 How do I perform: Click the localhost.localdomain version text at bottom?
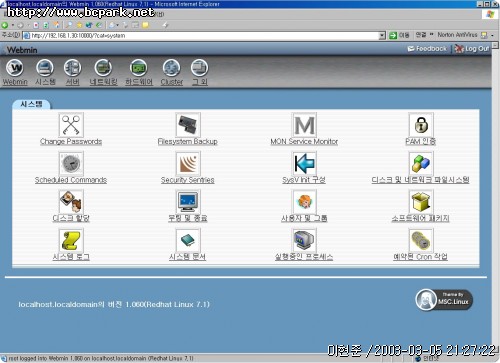(x=114, y=305)
